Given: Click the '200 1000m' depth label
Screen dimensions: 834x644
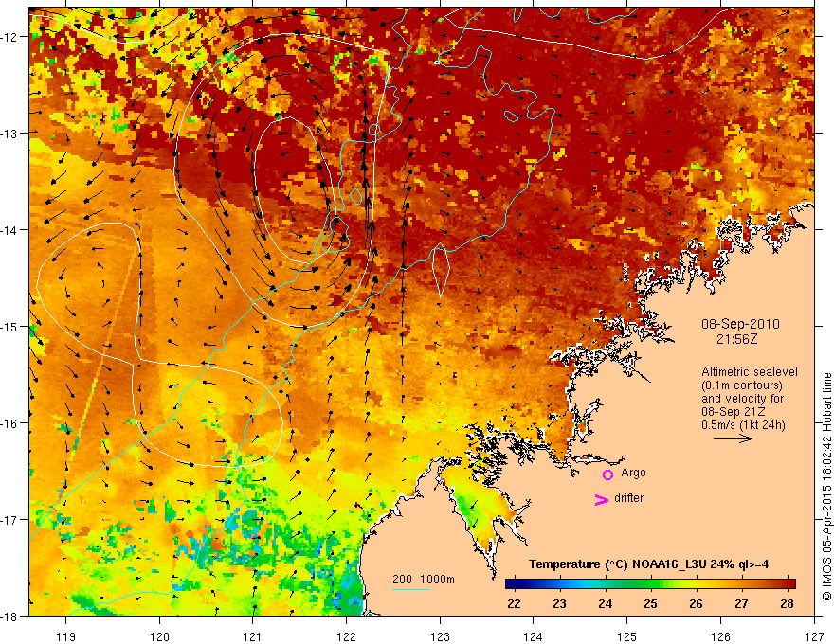Looking at the screenshot, I should click(424, 580).
